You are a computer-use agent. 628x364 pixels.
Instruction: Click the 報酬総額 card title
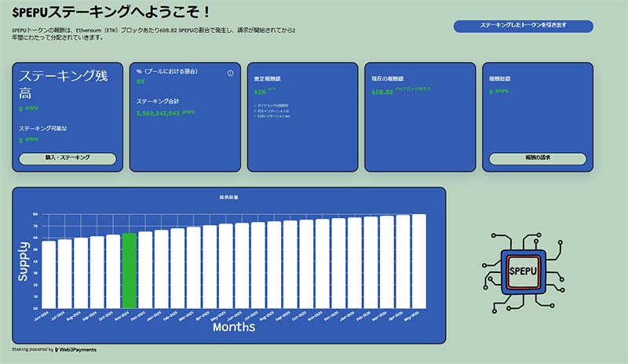pos(499,79)
